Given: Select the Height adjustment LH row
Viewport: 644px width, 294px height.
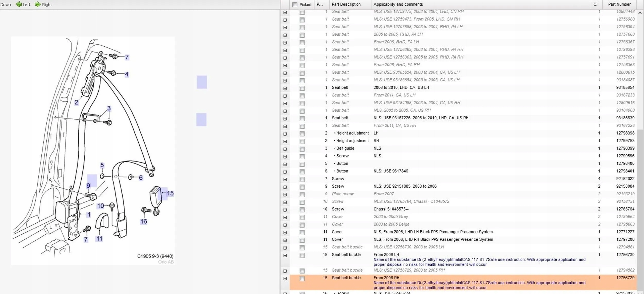Looking at the screenshot, I should point(463,133).
